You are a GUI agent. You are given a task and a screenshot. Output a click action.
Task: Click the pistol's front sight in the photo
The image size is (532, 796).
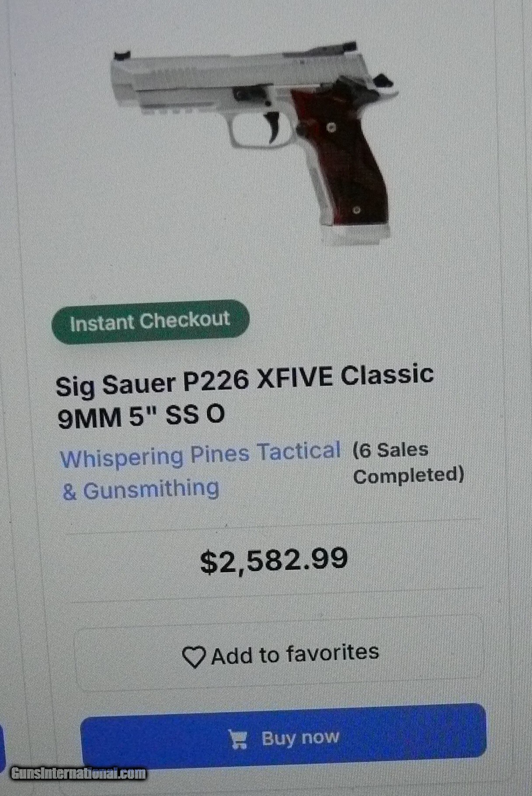[118, 56]
